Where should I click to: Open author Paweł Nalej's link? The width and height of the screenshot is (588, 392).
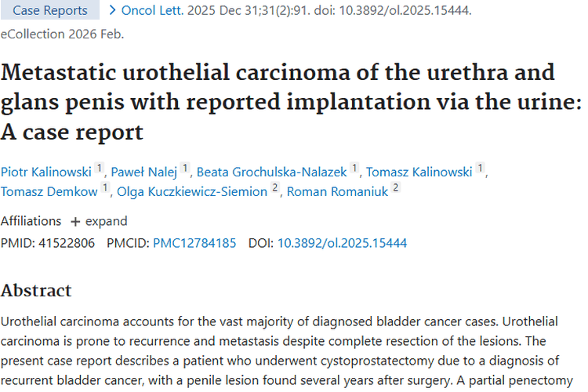click(x=144, y=172)
